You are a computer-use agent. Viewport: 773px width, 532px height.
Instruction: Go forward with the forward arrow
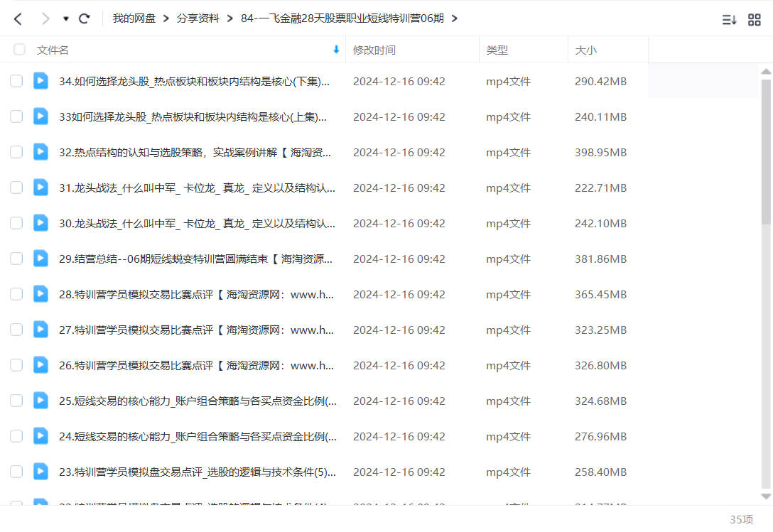click(45, 18)
